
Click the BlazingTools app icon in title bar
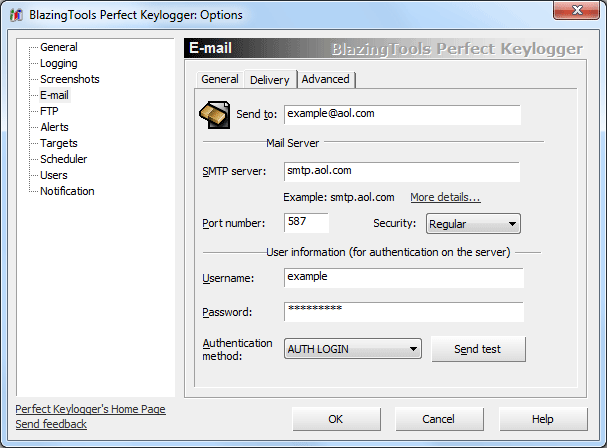(x=15, y=15)
